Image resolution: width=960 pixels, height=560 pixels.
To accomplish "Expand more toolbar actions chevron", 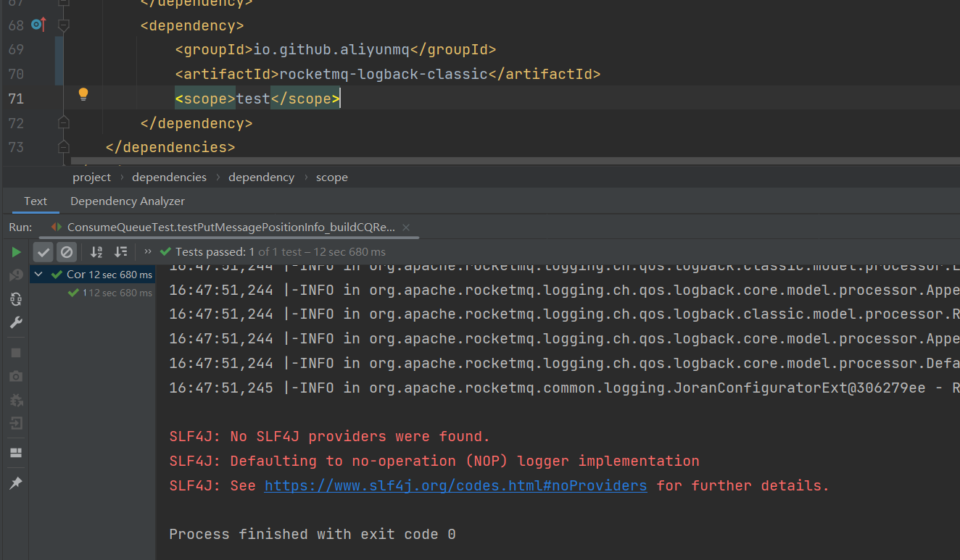I will (148, 252).
